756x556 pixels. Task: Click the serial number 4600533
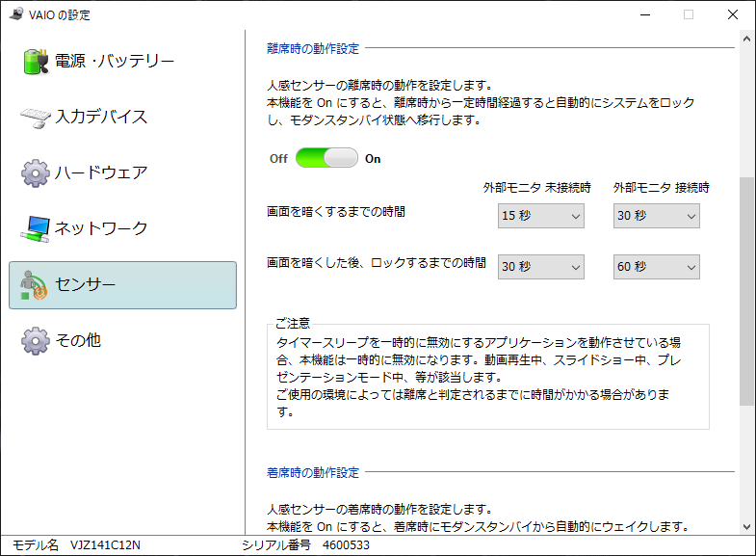tap(346, 545)
